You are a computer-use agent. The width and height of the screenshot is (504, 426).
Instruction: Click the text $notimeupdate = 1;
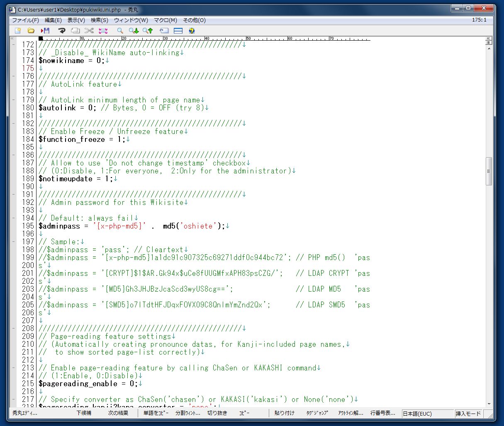pyautogui.click(x=76, y=179)
